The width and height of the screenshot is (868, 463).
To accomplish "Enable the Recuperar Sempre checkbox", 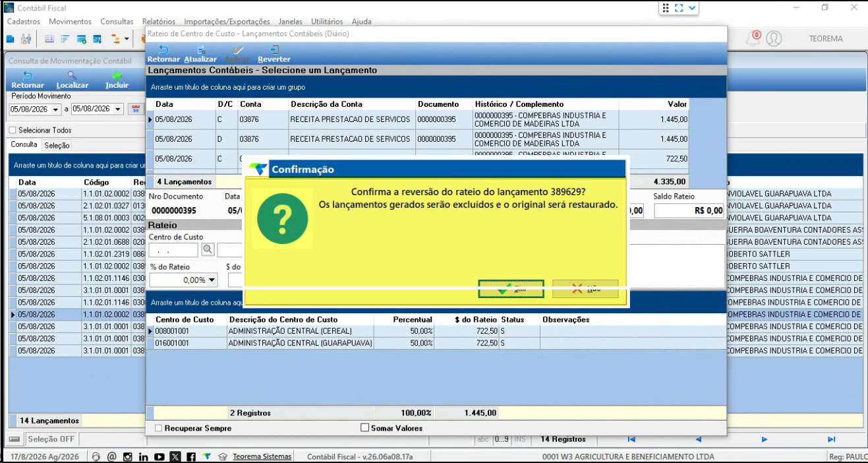I will [x=158, y=428].
